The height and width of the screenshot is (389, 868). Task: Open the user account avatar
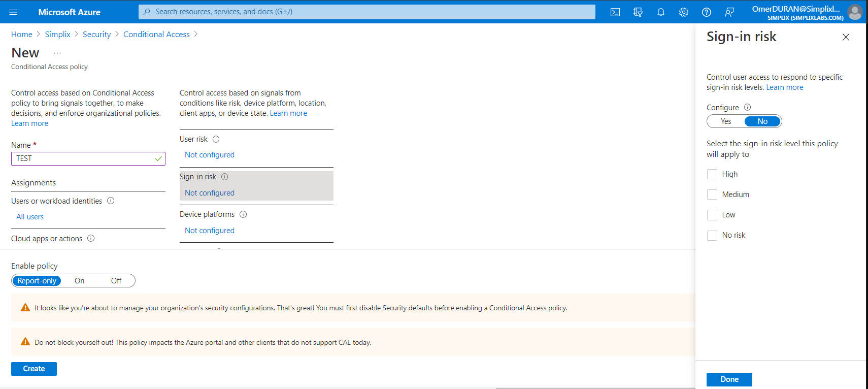(x=855, y=12)
